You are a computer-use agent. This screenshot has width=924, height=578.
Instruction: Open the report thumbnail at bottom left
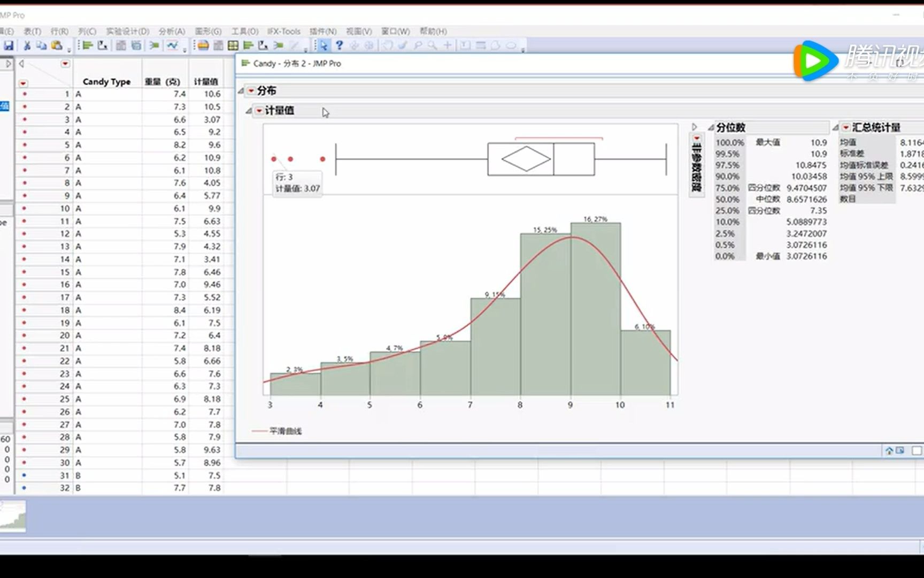coord(13,516)
